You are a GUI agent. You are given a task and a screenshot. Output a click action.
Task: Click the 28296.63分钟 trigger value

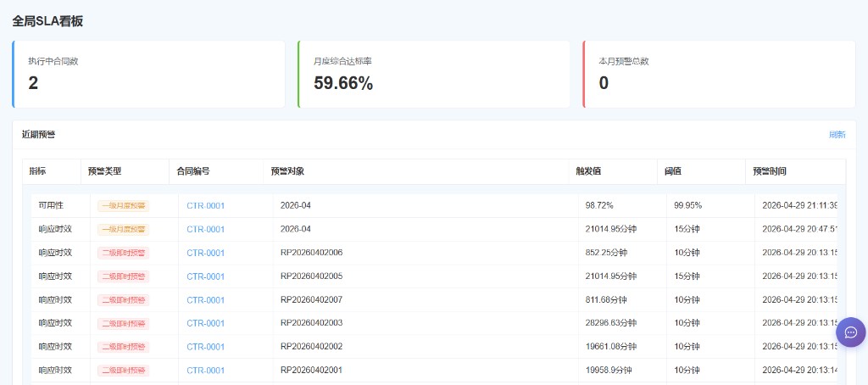tap(611, 323)
